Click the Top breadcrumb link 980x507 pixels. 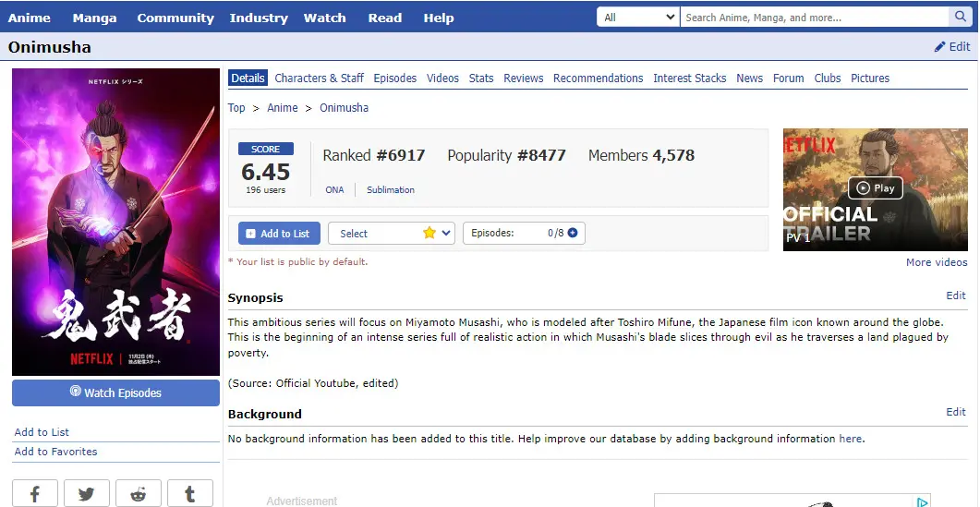click(236, 107)
